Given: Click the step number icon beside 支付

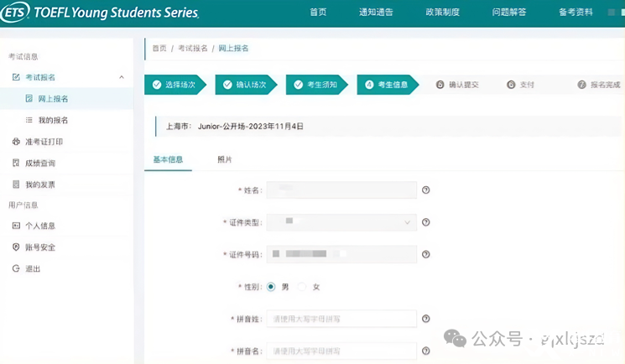Looking at the screenshot, I should [511, 85].
